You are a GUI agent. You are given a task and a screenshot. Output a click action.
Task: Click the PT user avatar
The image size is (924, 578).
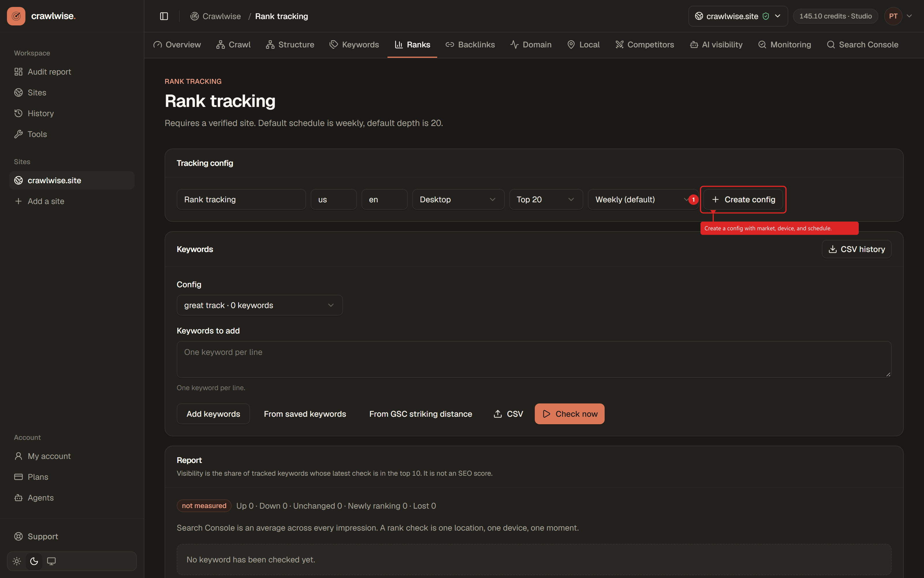893,16
